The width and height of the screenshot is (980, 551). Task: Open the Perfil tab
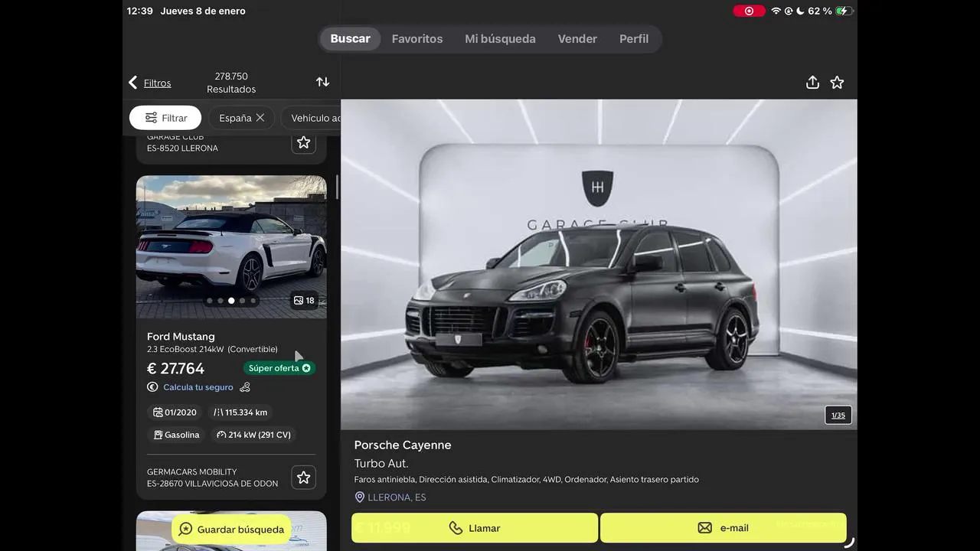(x=634, y=39)
